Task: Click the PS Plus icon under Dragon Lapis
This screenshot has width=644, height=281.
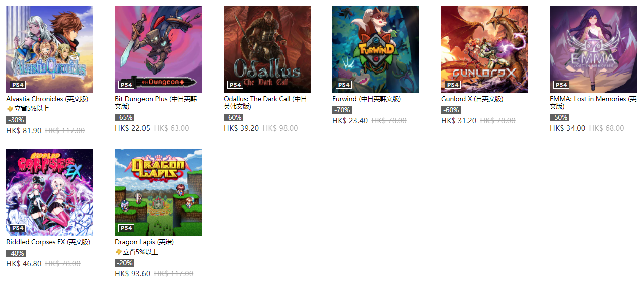Action: pyautogui.click(x=118, y=252)
